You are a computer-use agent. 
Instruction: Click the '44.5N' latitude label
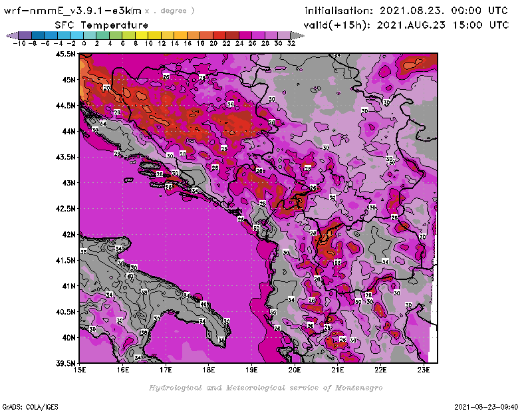tap(65, 106)
